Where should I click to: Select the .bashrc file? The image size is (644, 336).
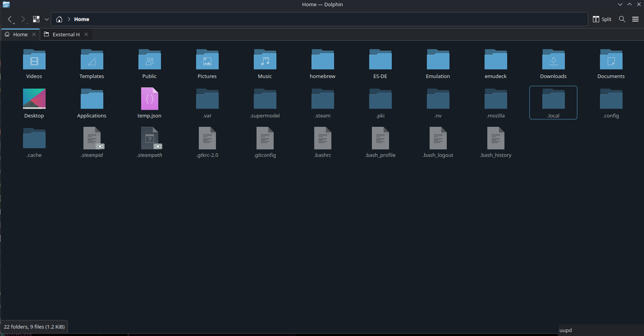[x=323, y=143]
